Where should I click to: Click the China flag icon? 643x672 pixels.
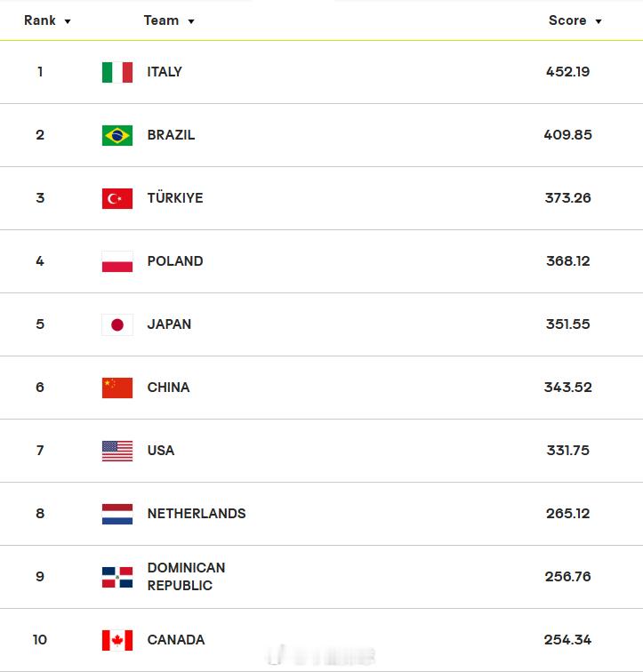[x=117, y=388]
